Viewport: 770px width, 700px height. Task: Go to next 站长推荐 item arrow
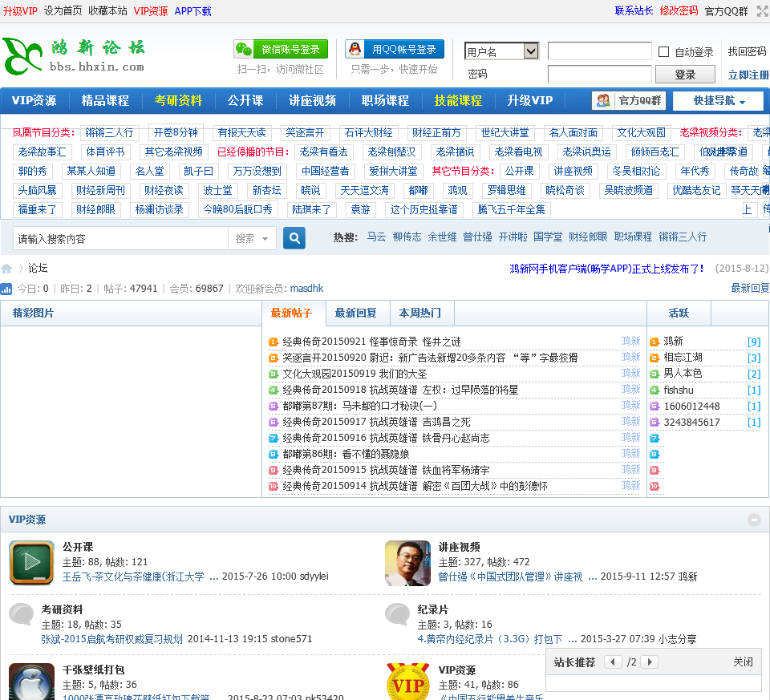[x=650, y=662]
